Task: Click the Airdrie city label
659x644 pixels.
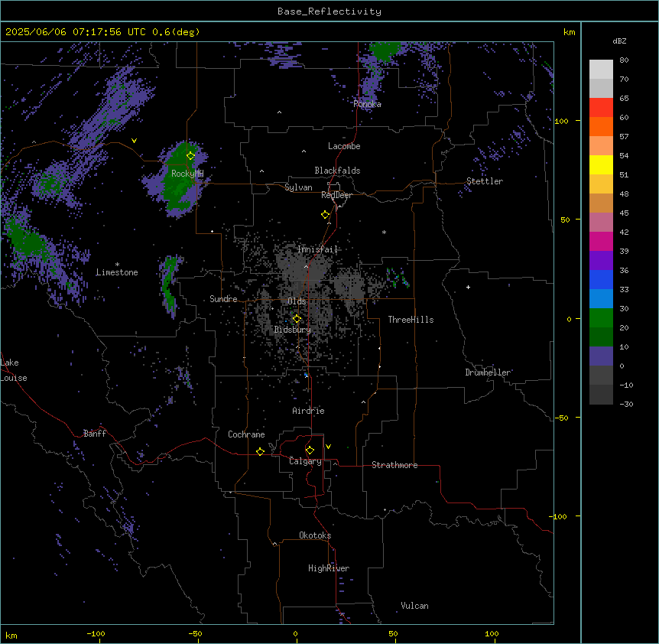Action: tap(308, 411)
